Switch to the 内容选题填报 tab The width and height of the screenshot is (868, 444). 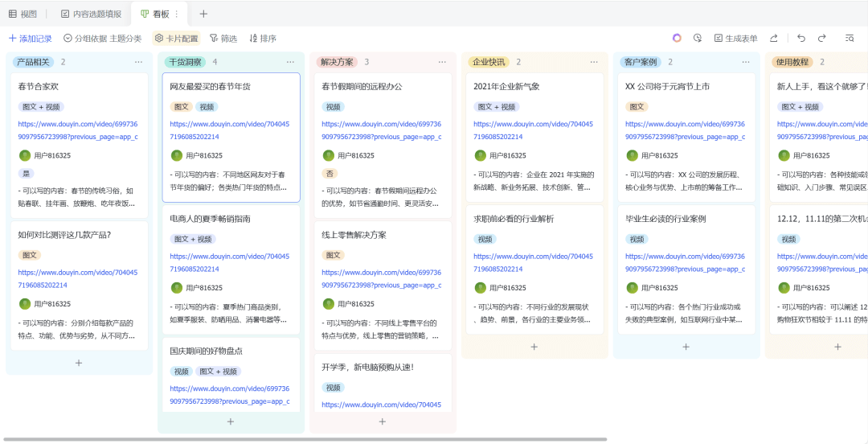[91, 14]
